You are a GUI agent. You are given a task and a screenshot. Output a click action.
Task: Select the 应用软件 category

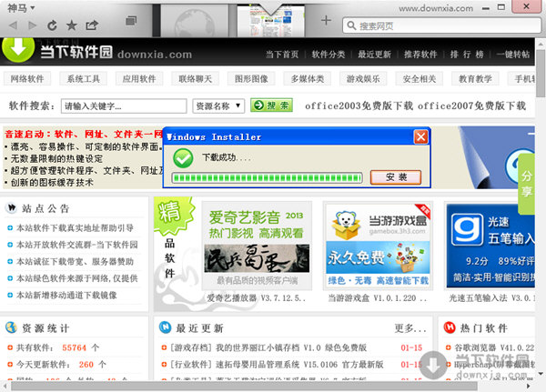pos(139,79)
